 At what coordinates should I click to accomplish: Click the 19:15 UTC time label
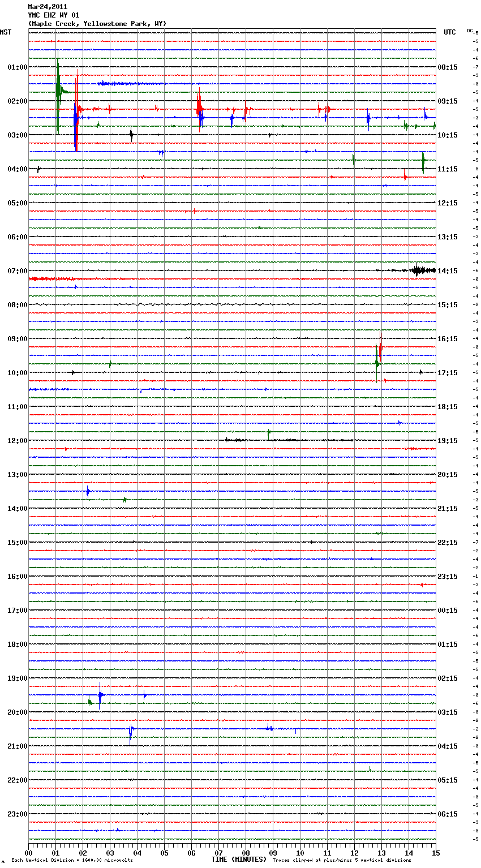point(448,441)
